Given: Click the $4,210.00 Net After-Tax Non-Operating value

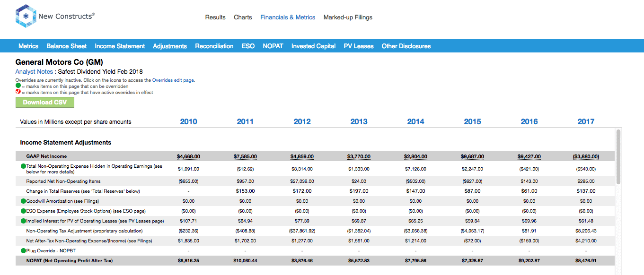Looking at the screenshot, I should [x=586, y=241].
